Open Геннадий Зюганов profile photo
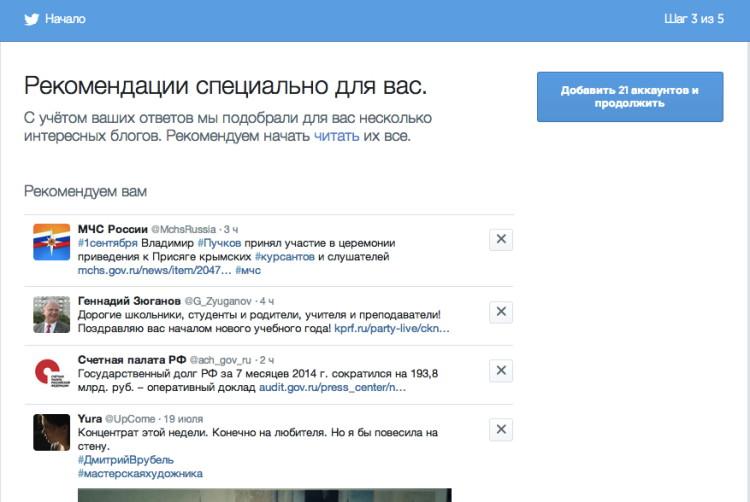The width and height of the screenshot is (750, 502). click(52, 313)
